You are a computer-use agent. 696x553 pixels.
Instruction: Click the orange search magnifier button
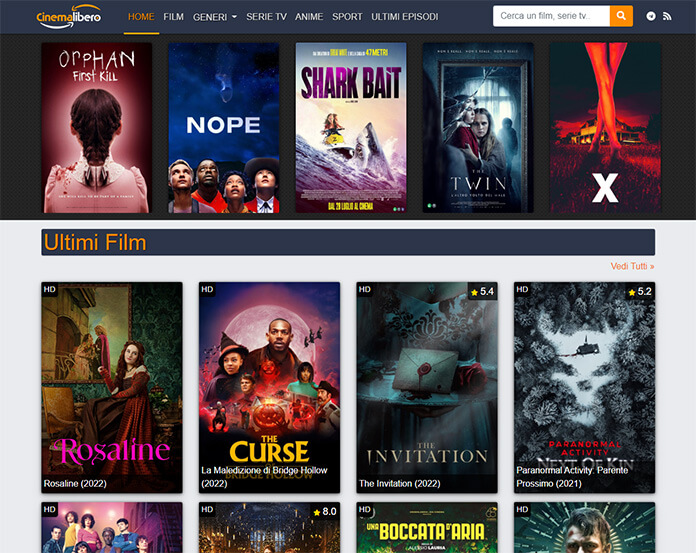tap(621, 16)
